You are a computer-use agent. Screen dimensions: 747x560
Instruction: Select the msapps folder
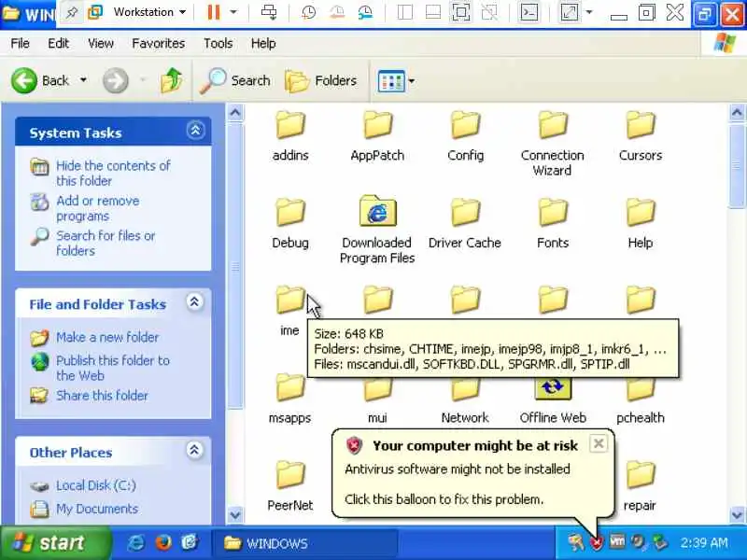point(289,400)
